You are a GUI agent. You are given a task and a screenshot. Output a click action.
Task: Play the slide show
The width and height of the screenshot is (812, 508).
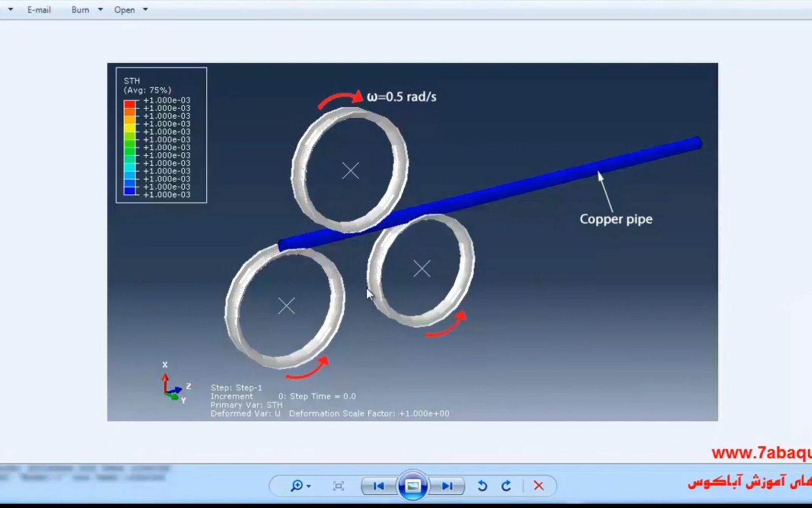[x=412, y=486]
